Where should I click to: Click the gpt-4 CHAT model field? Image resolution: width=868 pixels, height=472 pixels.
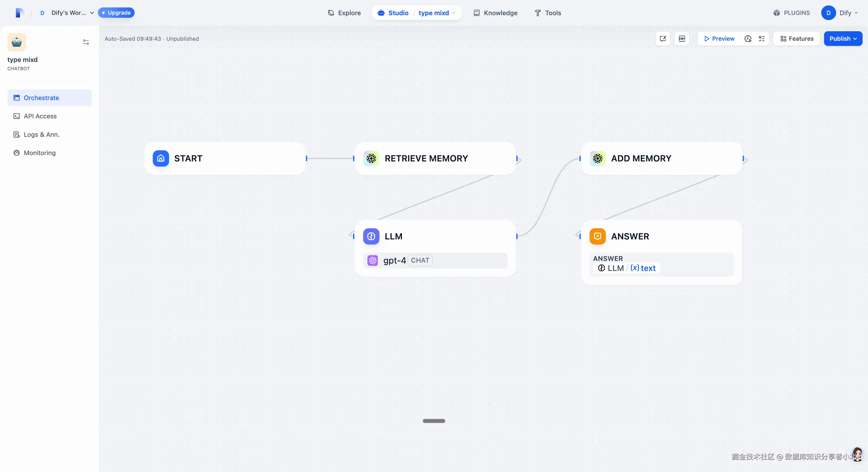pos(435,260)
